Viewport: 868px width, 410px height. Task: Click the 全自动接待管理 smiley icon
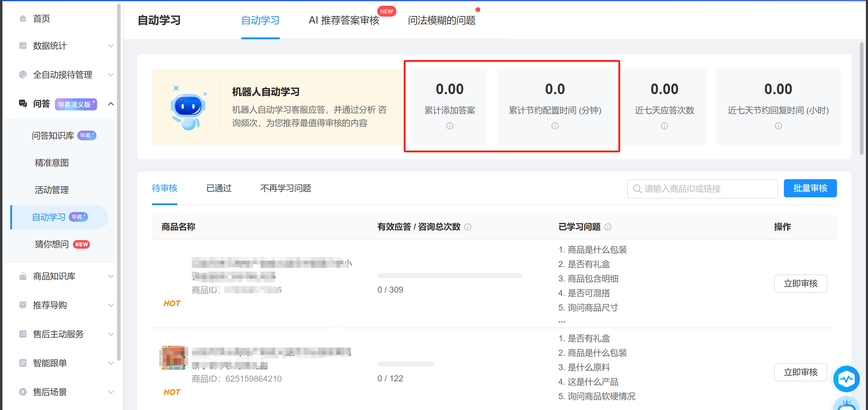pos(23,75)
